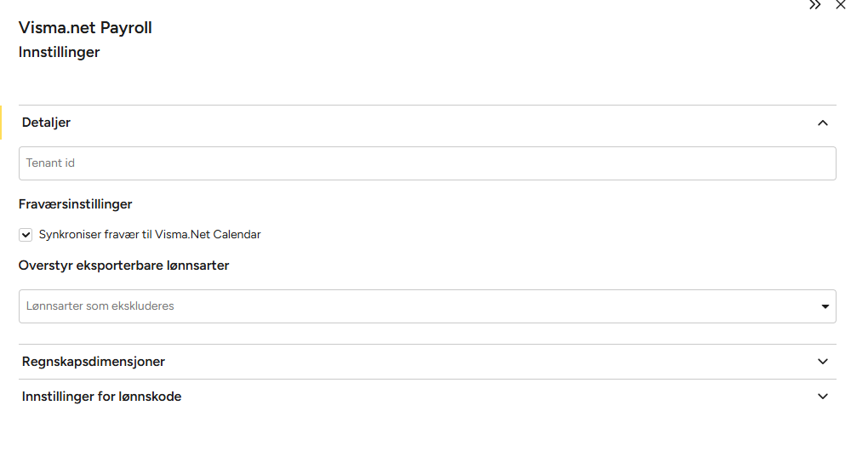Collapse the Detaljer section using its chevron

coord(823,123)
